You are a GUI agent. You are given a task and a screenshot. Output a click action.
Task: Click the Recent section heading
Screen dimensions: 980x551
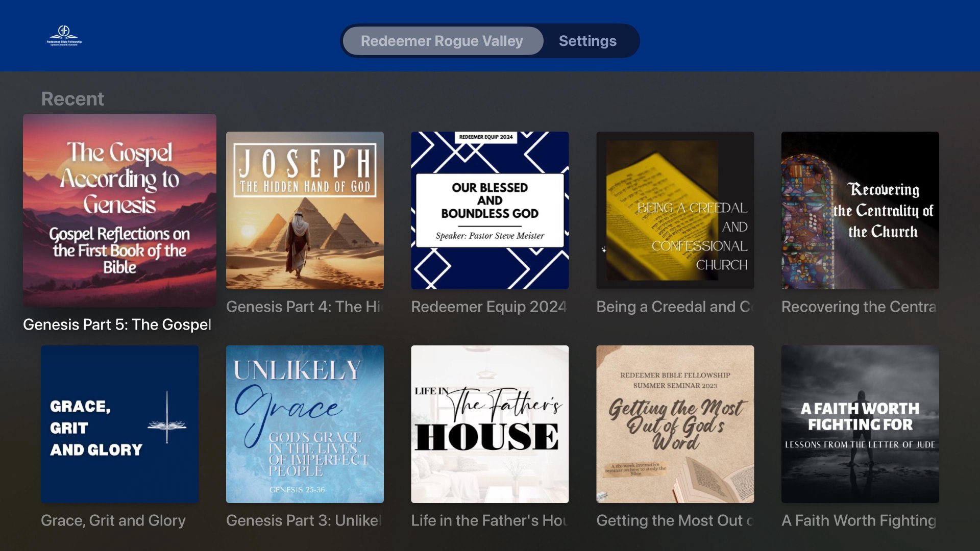(72, 99)
